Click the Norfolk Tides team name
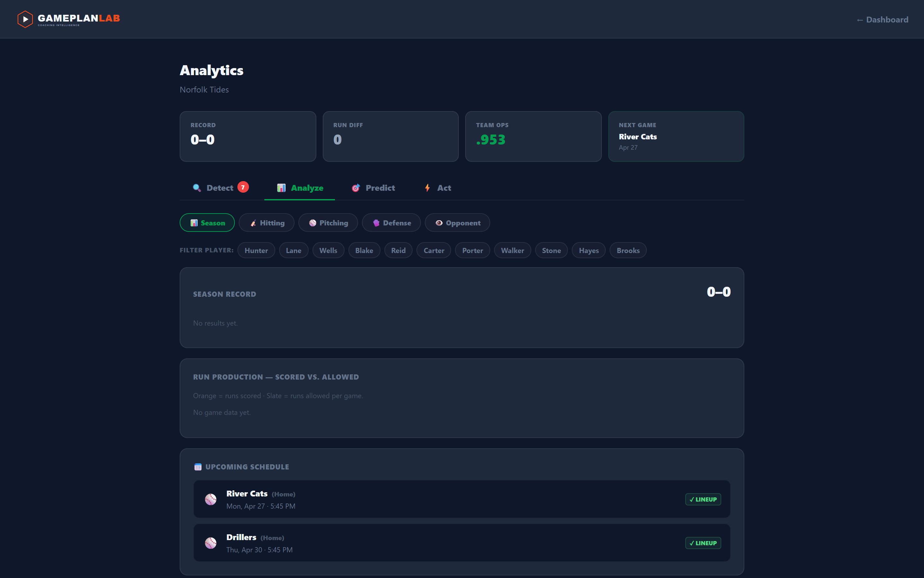 [204, 90]
